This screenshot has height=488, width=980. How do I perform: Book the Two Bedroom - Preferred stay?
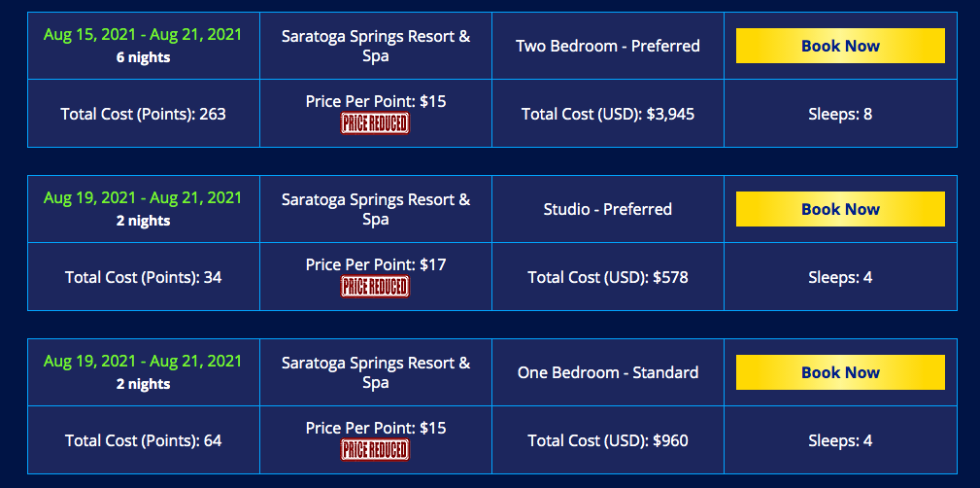[840, 46]
